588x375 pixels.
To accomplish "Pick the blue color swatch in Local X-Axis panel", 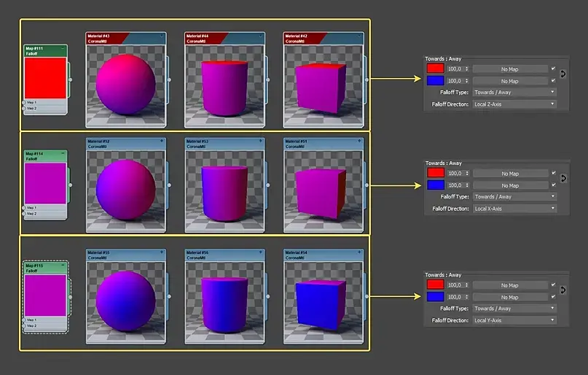I will click(436, 185).
